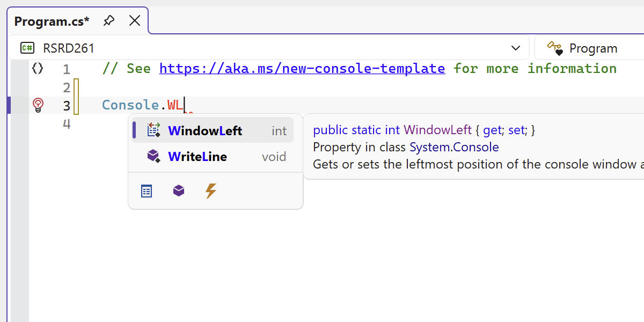
Task: Click the curly braces icon beside line 1
Action: (38, 69)
